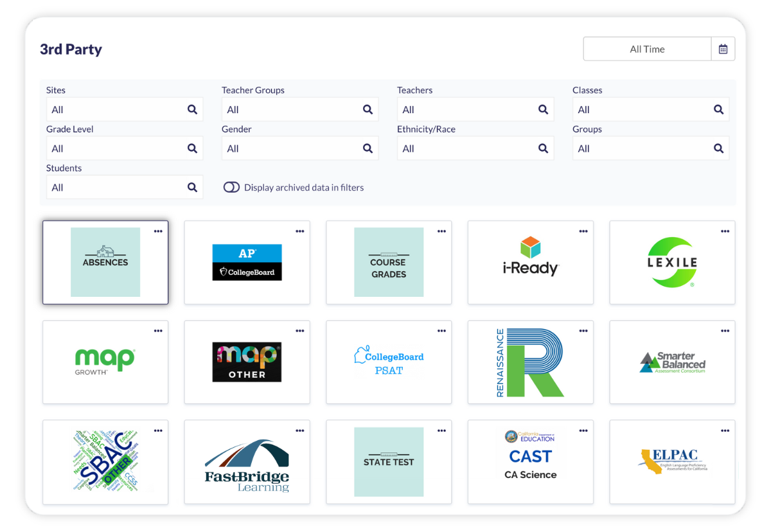Open the MAP Other card

[x=247, y=362]
